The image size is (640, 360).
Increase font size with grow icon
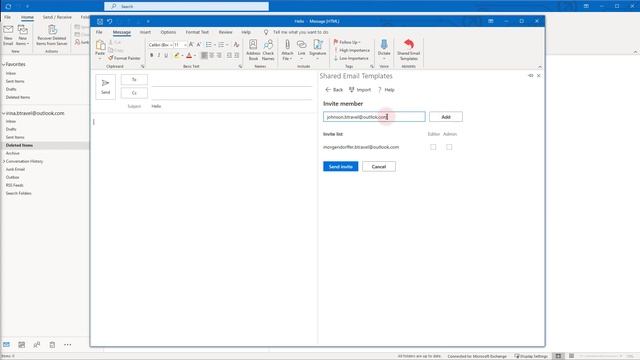coord(191,44)
